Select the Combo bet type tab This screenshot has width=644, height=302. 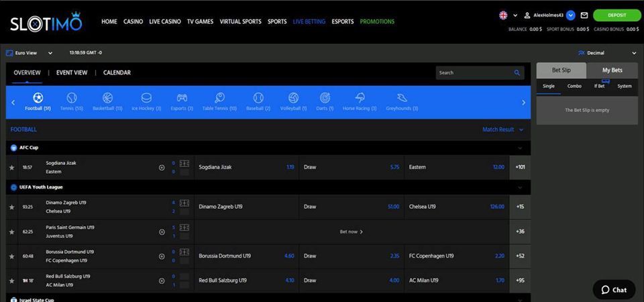point(574,87)
